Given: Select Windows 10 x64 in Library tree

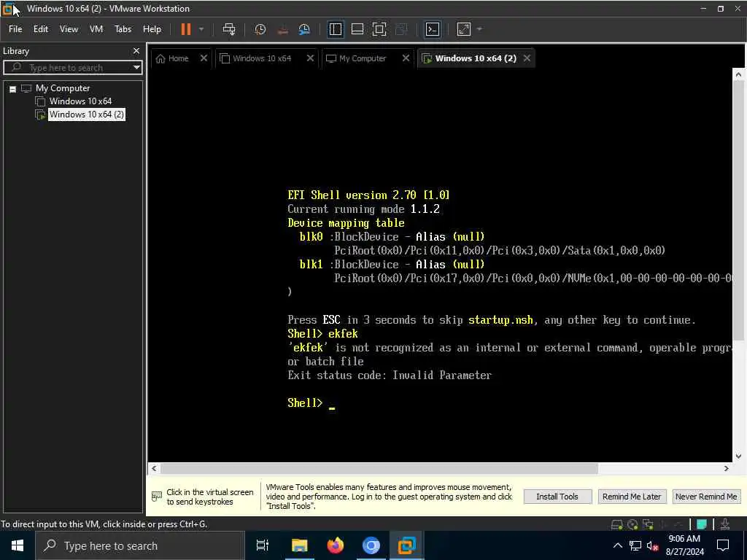Looking at the screenshot, I should click(x=80, y=101).
